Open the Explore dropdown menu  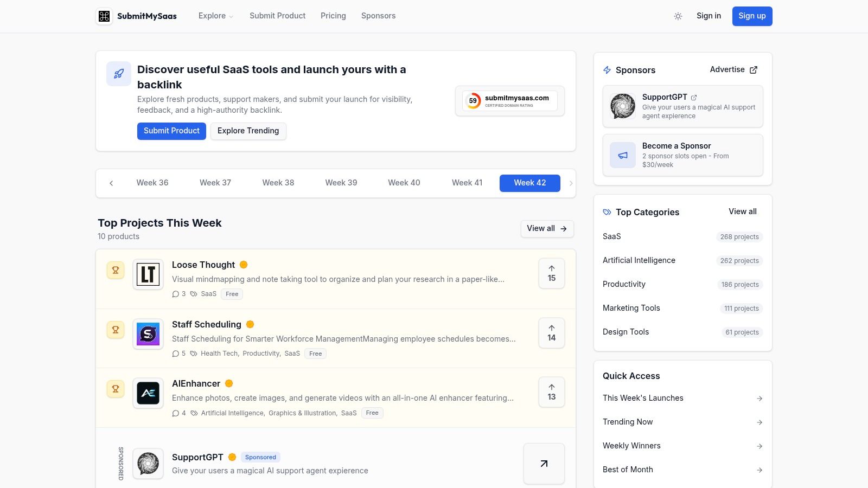(x=216, y=16)
